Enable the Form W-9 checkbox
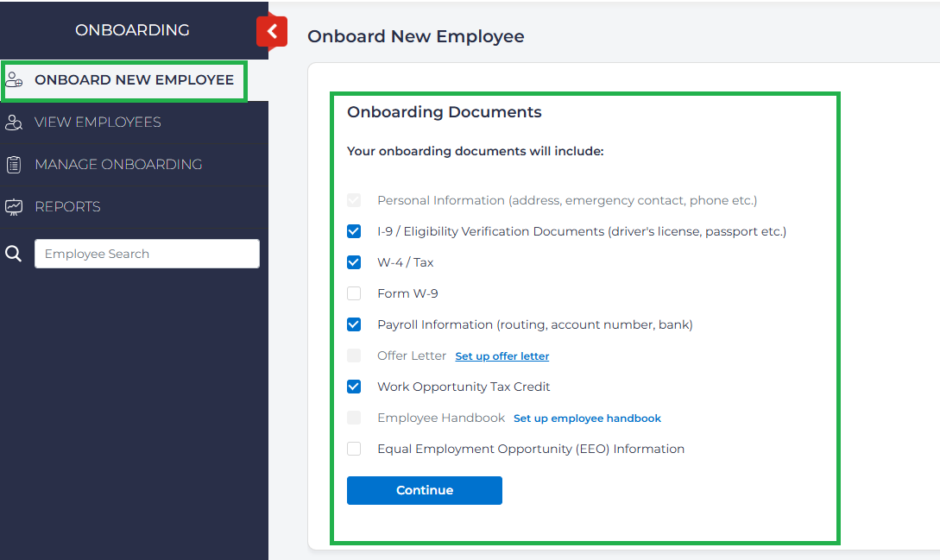 [x=354, y=293]
